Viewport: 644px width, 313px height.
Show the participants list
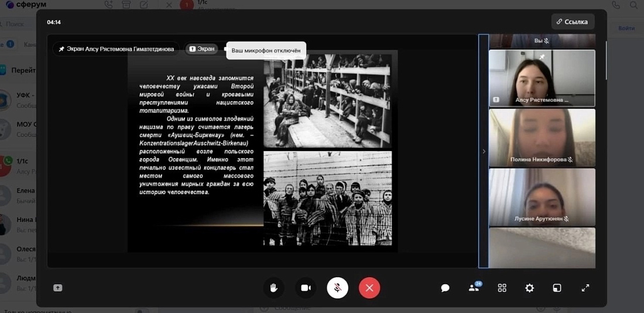point(474,288)
